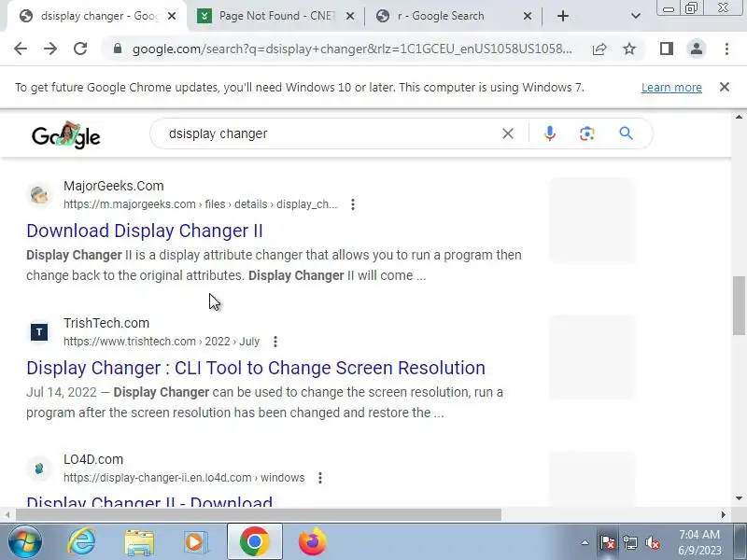Dismiss the Windows 7 update notice
The width and height of the screenshot is (747, 560).
tap(725, 87)
